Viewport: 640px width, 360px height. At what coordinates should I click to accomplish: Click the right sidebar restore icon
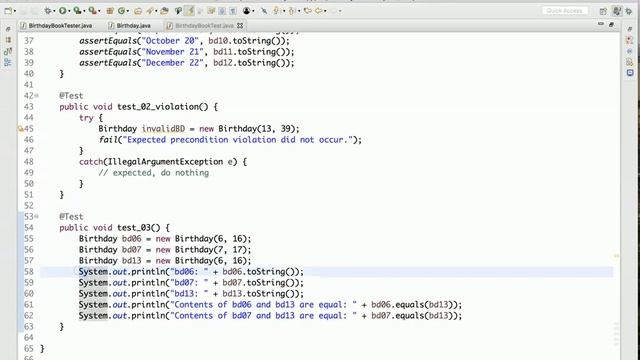point(630,29)
